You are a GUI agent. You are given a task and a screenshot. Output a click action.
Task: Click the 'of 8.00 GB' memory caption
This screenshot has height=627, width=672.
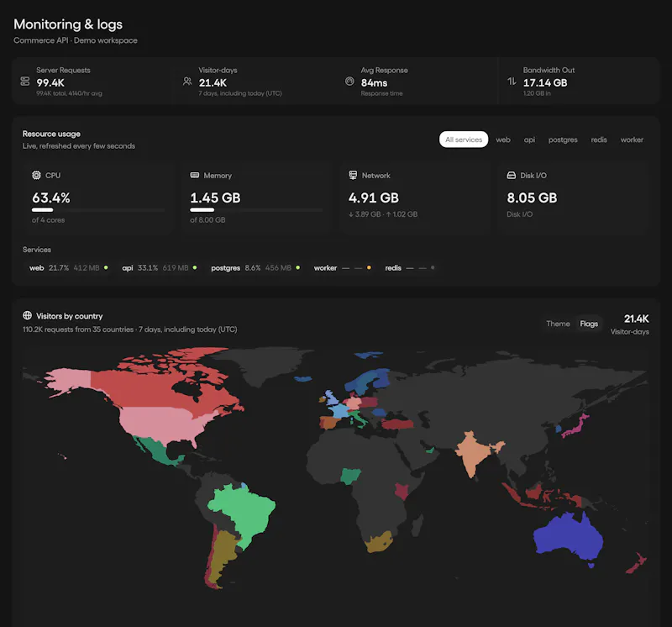(207, 220)
